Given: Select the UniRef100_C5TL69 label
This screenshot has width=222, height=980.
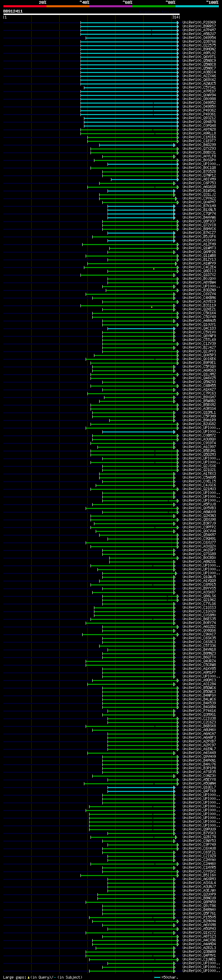Looking at the screenshot, I should click(x=199, y=340).
